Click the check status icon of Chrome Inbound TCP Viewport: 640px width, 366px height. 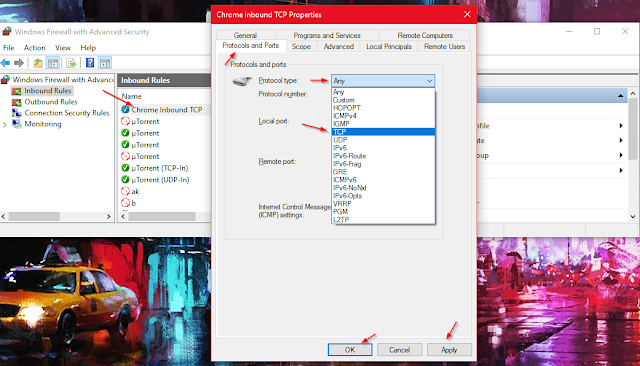coord(125,110)
